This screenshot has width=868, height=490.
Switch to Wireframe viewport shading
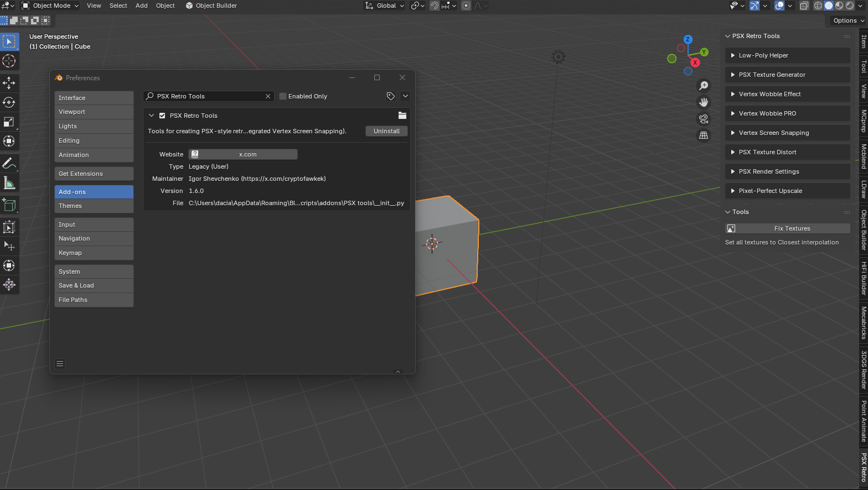(818, 6)
